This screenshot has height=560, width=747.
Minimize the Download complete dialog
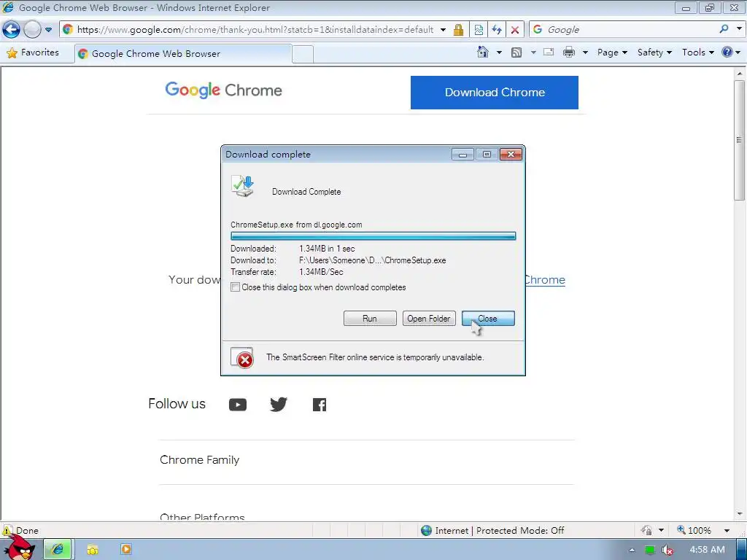462,155
